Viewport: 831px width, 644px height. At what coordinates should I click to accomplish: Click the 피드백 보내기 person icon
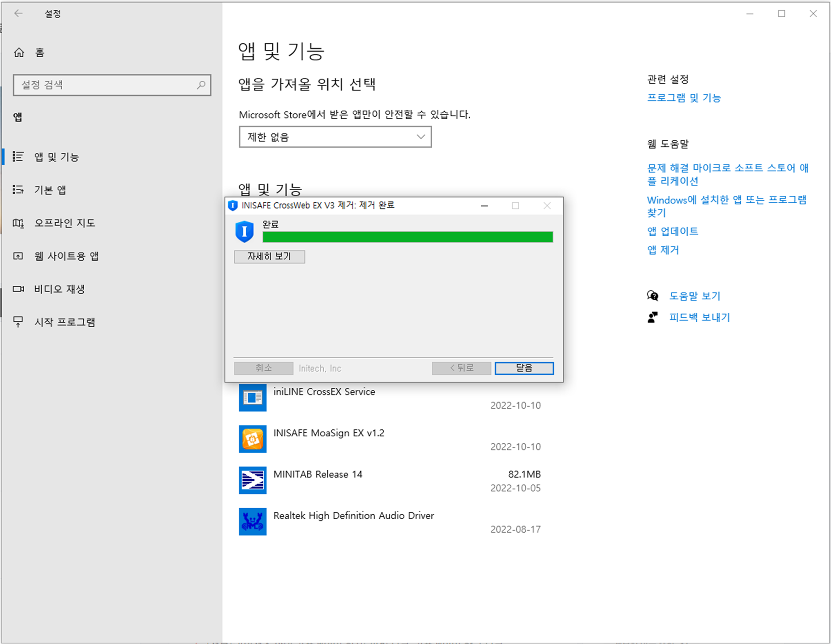(x=653, y=317)
